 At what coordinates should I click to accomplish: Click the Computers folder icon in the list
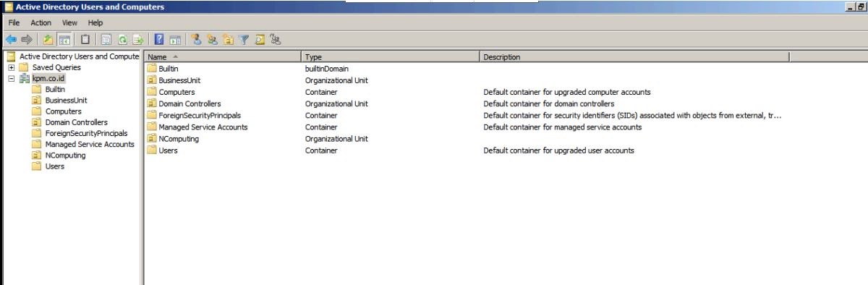[152, 92]
